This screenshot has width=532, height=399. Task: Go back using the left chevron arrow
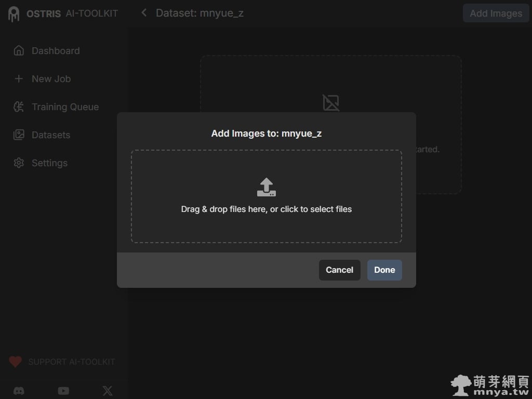(144, 13)
